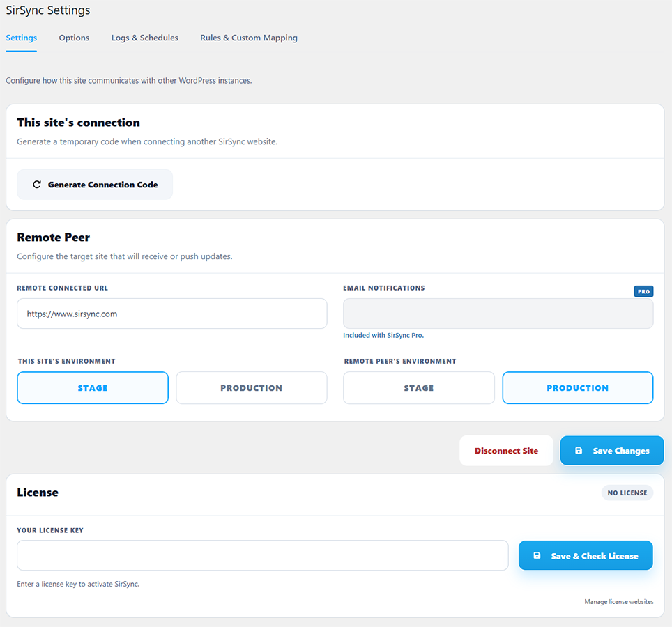This screenshot has height=627, width=672.
Task: Click the floppy disk icon in Save Changes
Action: (579, 451)
